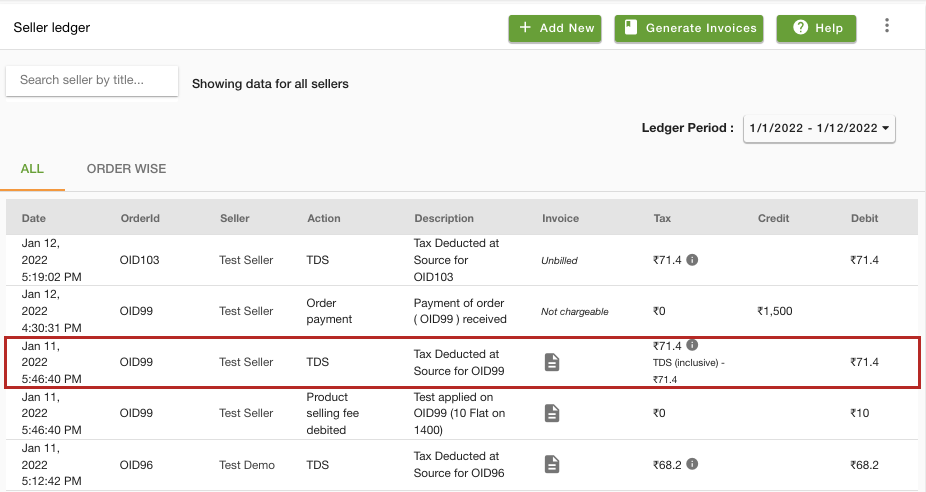Open invoice document for OID99 TDS entry

point(552,362)
